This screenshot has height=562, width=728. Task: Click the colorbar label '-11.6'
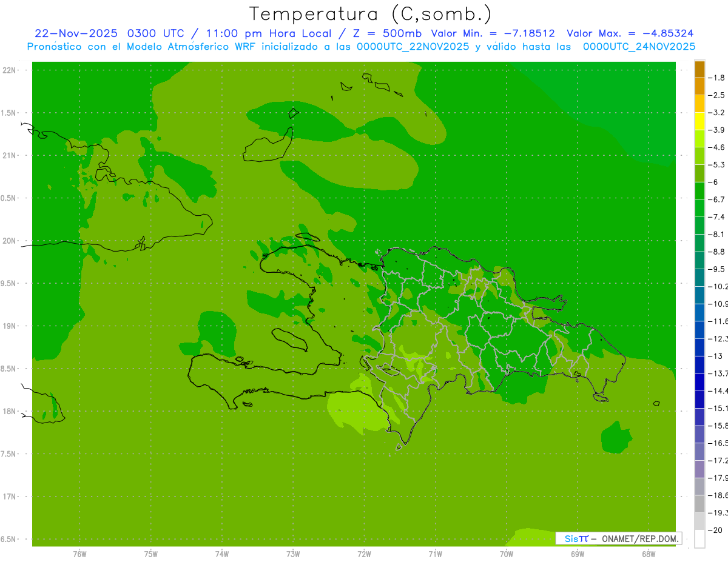coord(718,321)
